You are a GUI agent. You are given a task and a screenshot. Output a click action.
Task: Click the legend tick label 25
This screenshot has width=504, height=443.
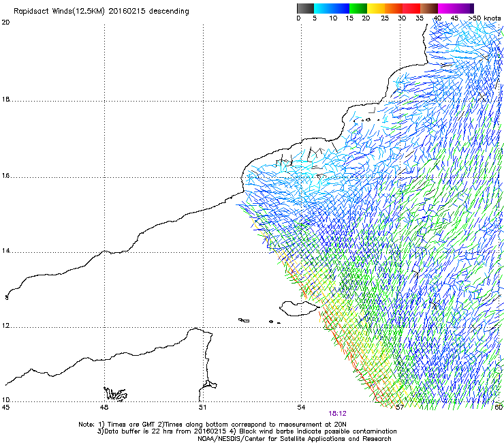385,18
